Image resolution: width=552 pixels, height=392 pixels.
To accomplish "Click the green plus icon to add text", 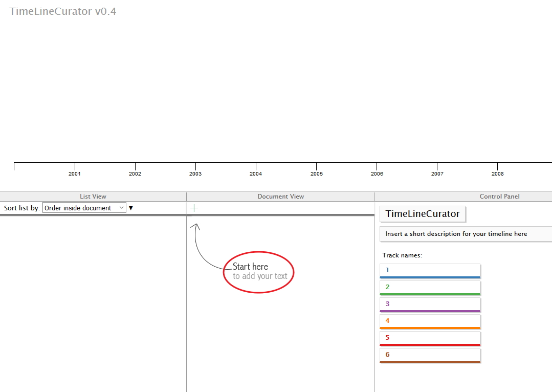I will pos(194,208).
